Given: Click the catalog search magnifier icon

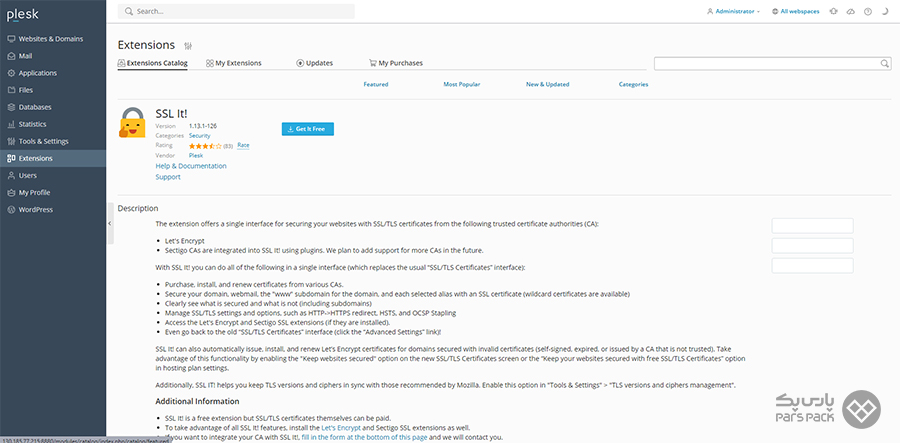Looking at the screenshot, I should pos(886,64).
